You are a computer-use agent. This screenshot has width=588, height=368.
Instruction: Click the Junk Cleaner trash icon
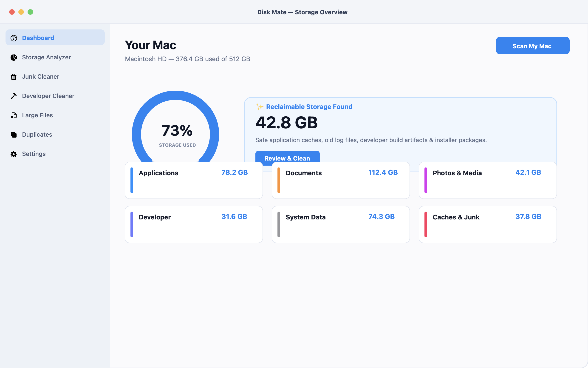[x=14, y=77]
